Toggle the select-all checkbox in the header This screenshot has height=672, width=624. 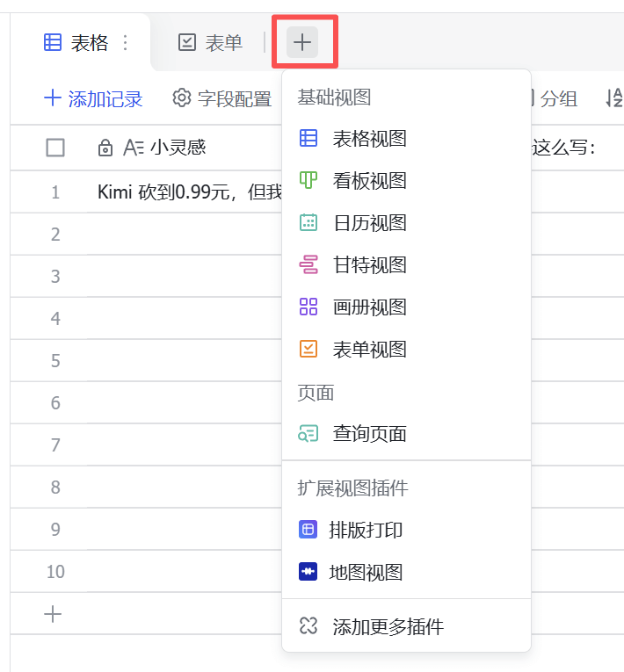pos(55,148)
